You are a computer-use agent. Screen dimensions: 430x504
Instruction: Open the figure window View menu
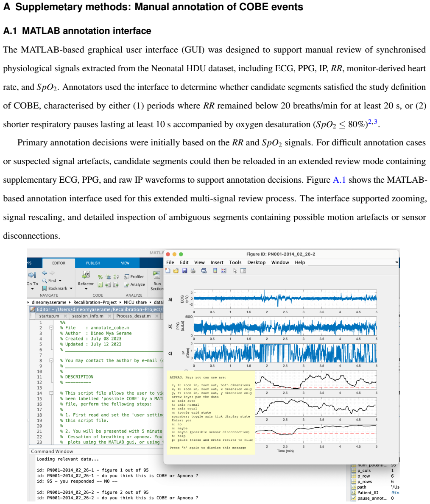pyautogui.click(x=199, y=262)
